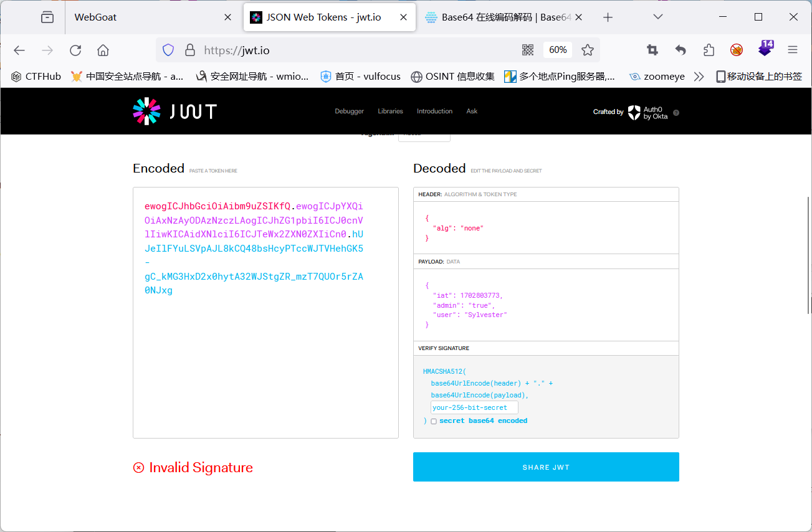Open the 中国安全站点导航 bookmark
The height and width of the screenshot is (532, 812).
[127, 76]
